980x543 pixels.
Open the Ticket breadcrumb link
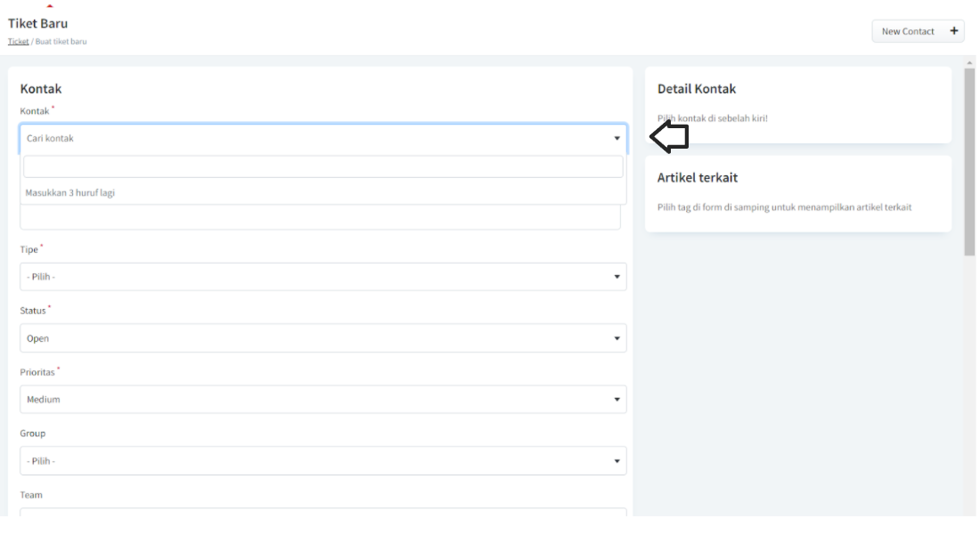click(x=18, y=42)
